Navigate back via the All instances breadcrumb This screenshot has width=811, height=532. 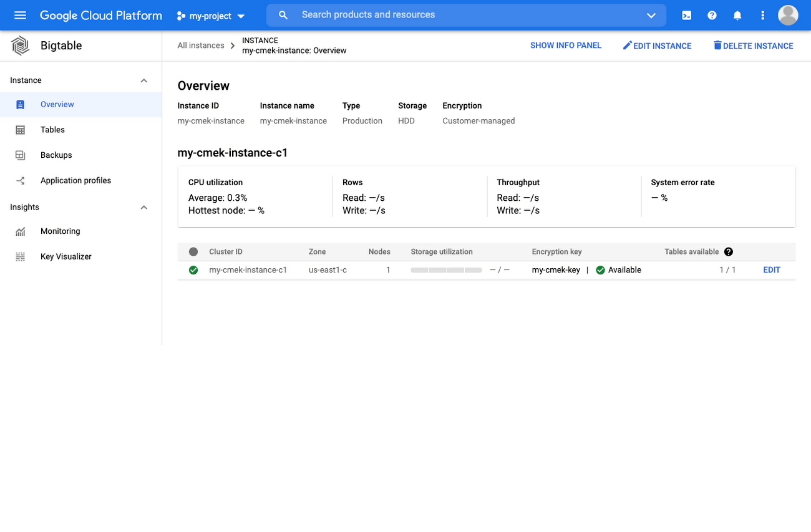coord(200,45)
